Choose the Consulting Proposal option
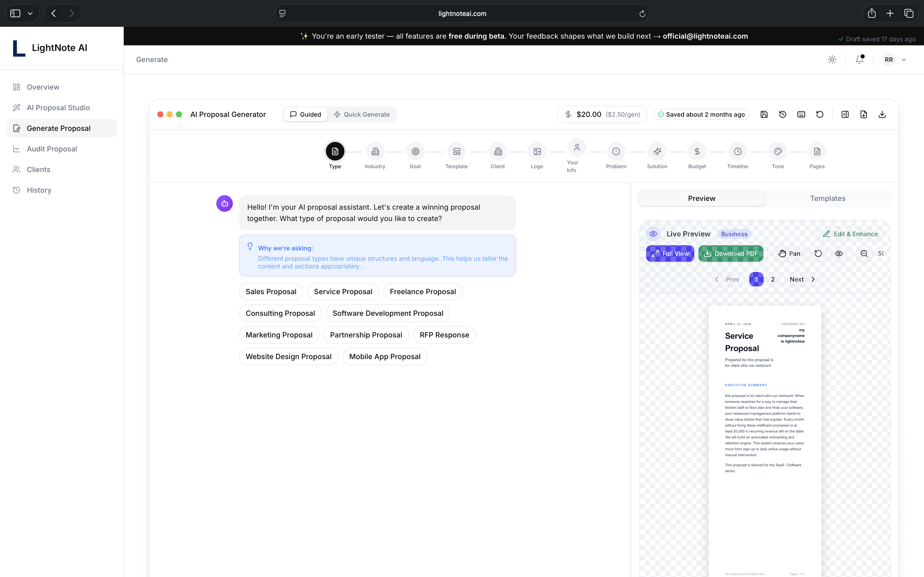The height and width of the screenshot is (577, 924). pos(280,313)
